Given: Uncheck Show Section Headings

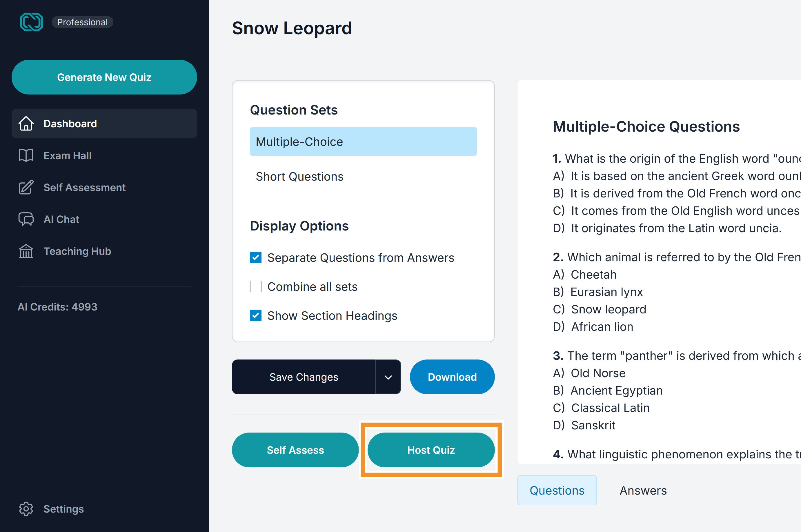Looking at the screenshot, I should [x=256, y=315].
